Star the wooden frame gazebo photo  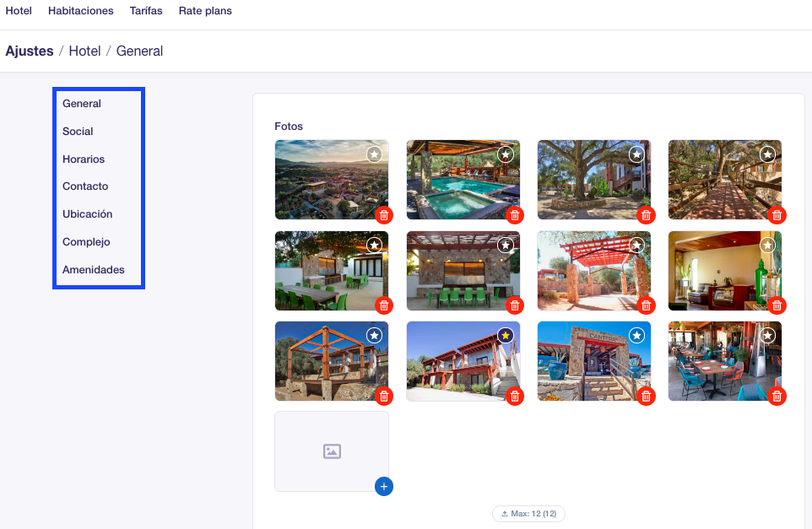click(x=375, y=336)
